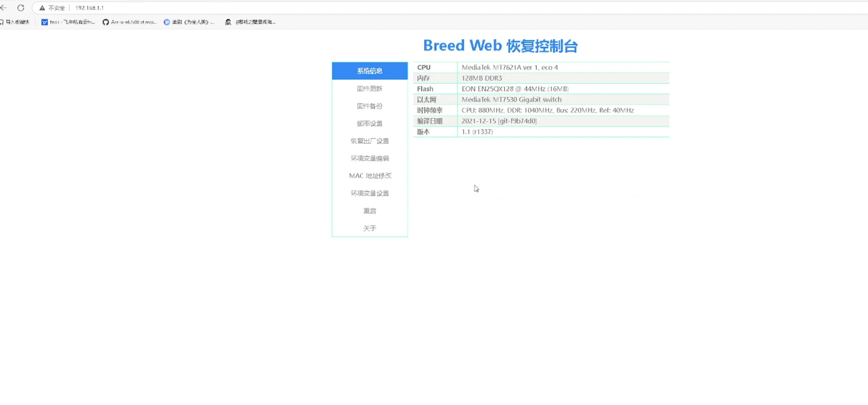Image resolution: width=868 pixels, height=405 pixels.
Task: Open 环境变量设置 menu item
Action: [370, 193]
